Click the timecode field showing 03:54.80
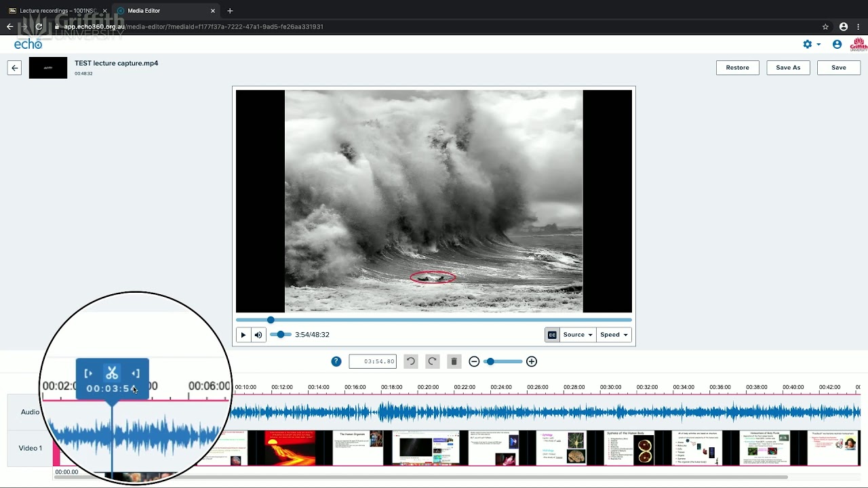Image resolution: width=868 pixels, height=488 pixels. [372, 361]
